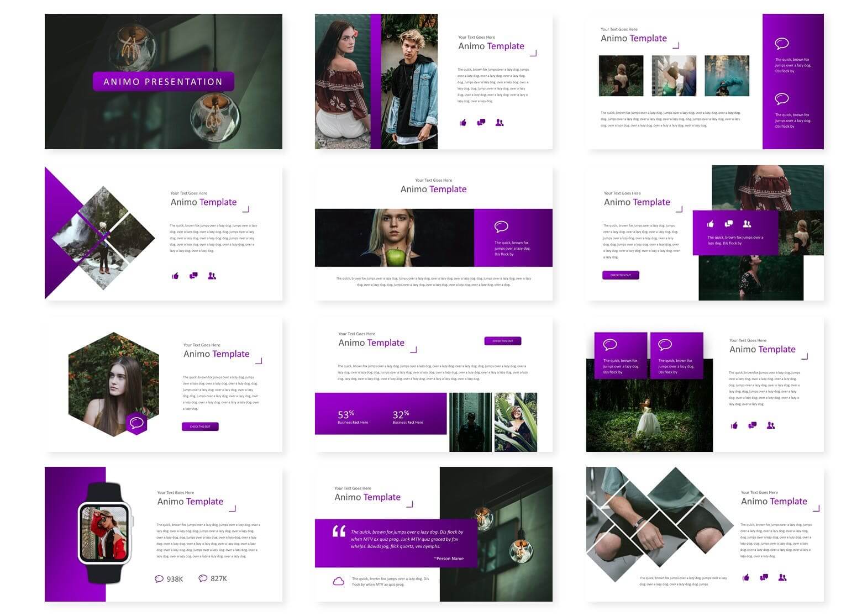The height and width of the screenshot is (616, 862).
Task: Click speech bubble icon beside green apple photo
Action: [501, 227]
